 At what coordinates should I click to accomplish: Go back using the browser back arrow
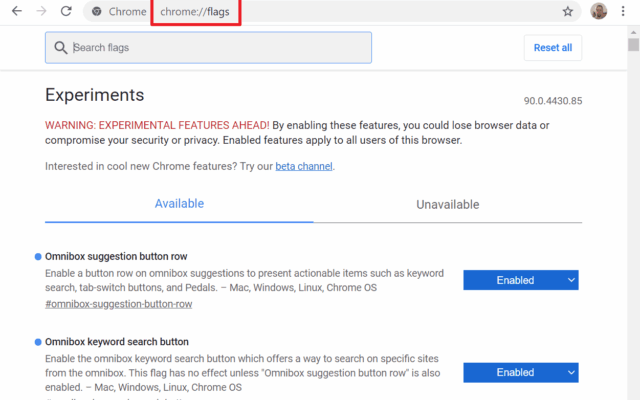(x=17, y=11)
